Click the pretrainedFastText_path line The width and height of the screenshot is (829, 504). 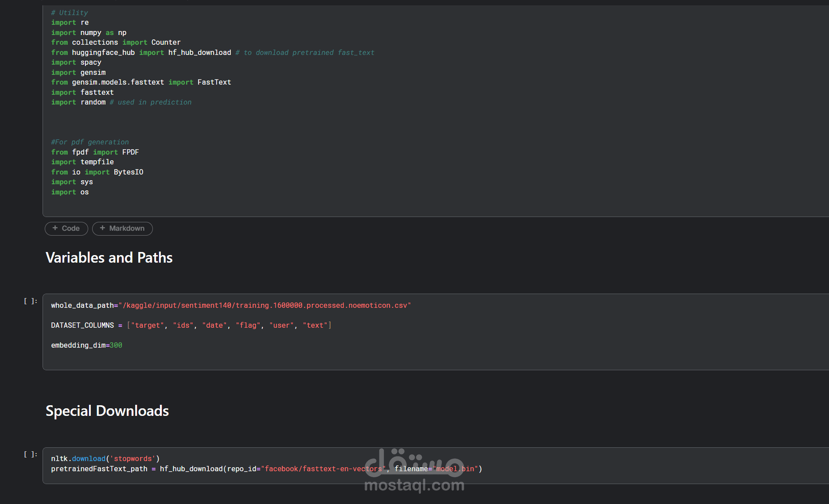point(266,469)
